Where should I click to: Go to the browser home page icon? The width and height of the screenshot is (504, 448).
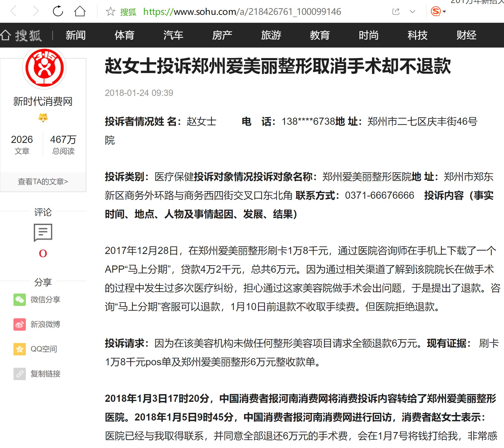[80, 11]
